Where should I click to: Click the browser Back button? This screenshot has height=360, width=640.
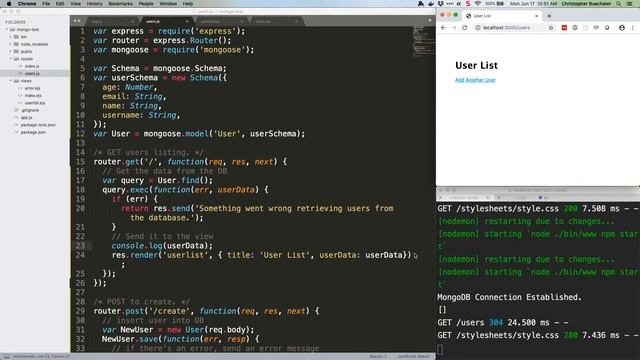pos(443,28)
